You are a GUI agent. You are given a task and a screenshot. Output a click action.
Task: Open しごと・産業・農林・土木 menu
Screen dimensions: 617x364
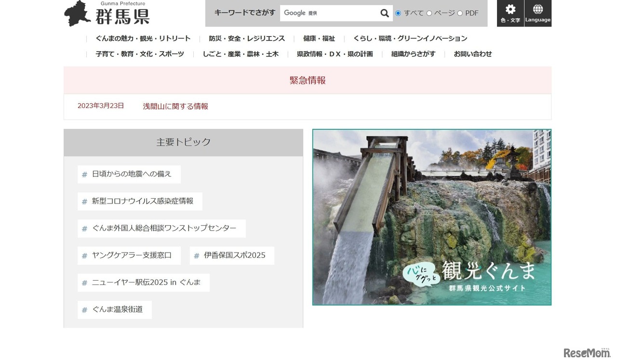coord(241,54)
